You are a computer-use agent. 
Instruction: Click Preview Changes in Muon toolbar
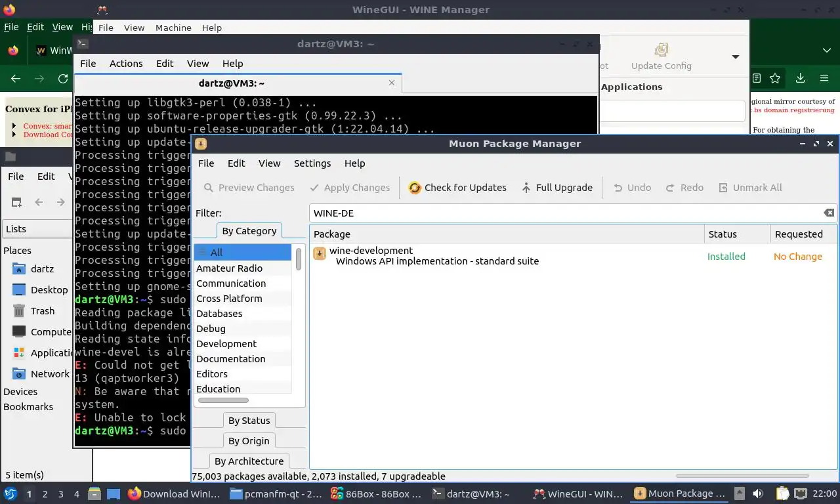coord(249,188)
